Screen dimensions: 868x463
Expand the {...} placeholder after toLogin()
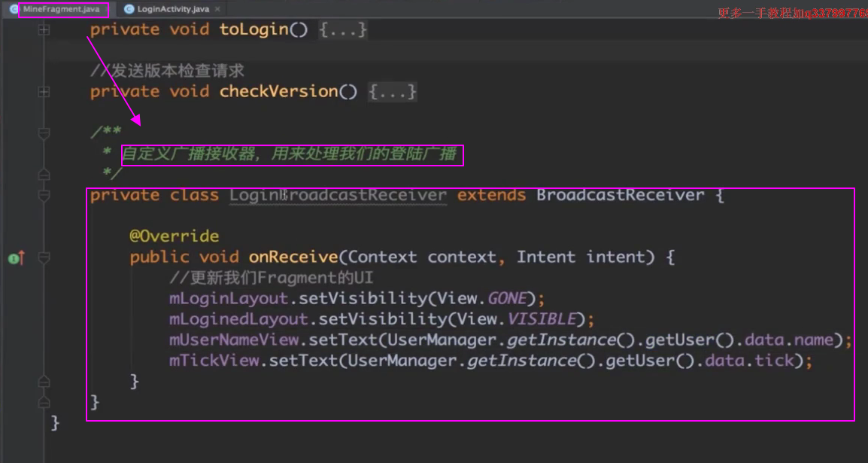click(x=343, y=29)
